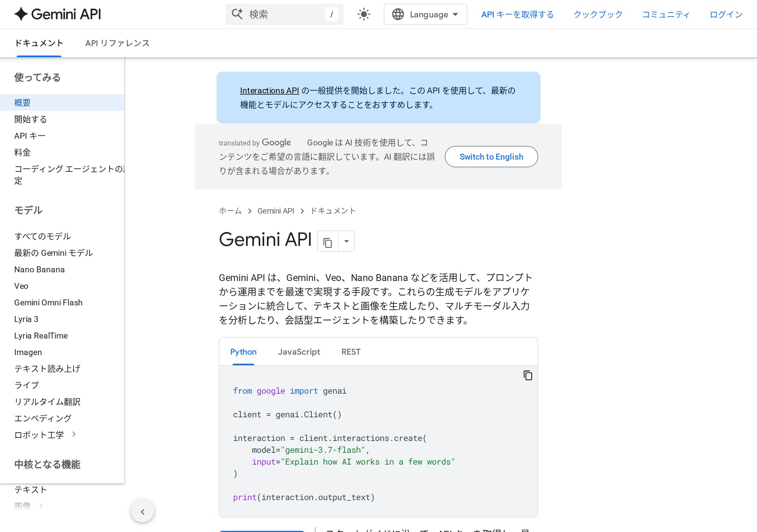
Task: Click the Switch to English button
Action: (x=491, y=156)
